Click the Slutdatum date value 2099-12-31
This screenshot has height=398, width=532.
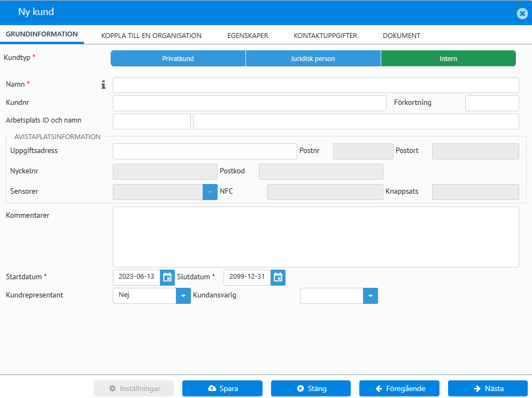click(x=247, y=278)
